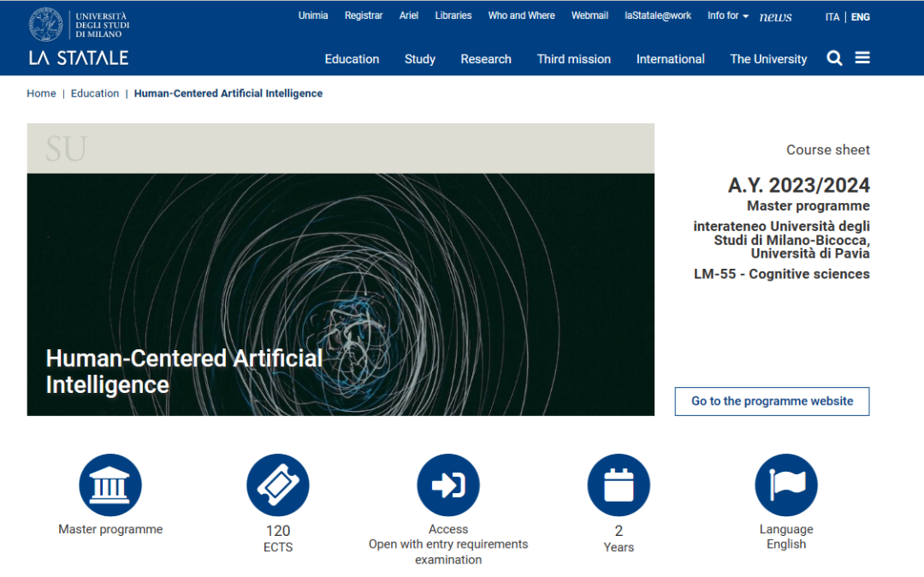Image resolution: width=924 pixels, height=577 pixels.
Task: Click the LA STATALE wordmark
Action: click(x=79, y=57)
